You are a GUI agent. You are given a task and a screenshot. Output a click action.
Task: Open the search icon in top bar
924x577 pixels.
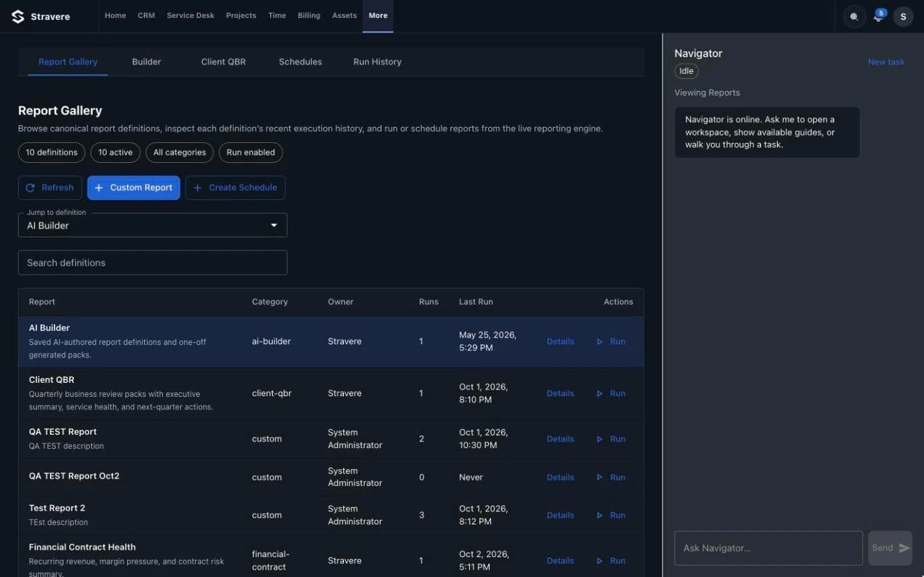pos(854,17)
